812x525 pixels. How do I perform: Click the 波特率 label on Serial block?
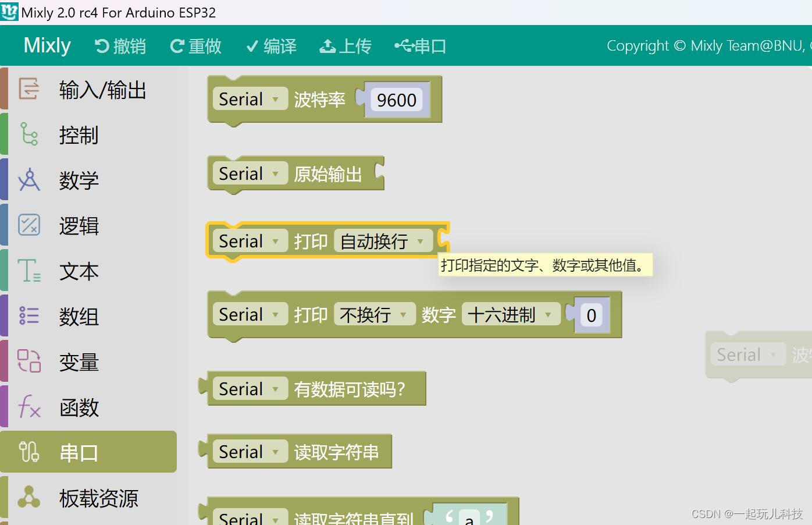319,100
